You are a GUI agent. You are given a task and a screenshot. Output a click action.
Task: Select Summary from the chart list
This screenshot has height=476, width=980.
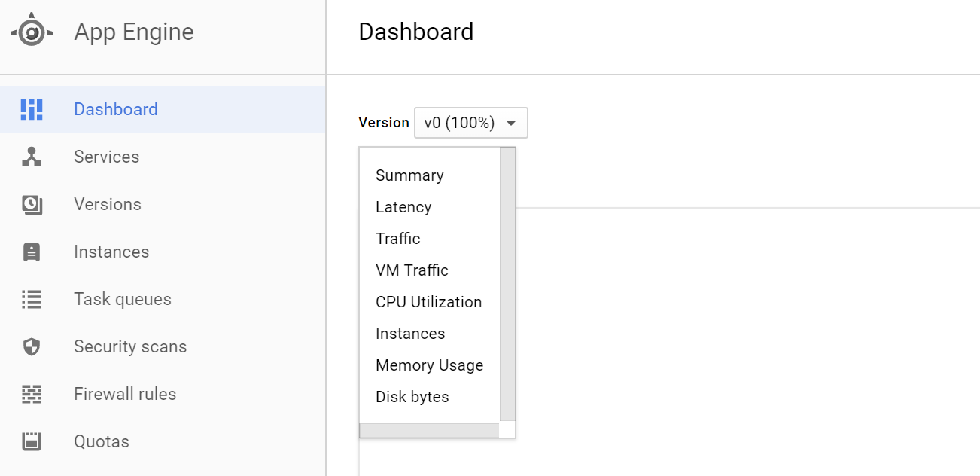pyautogui.click(x=409, y=175)
